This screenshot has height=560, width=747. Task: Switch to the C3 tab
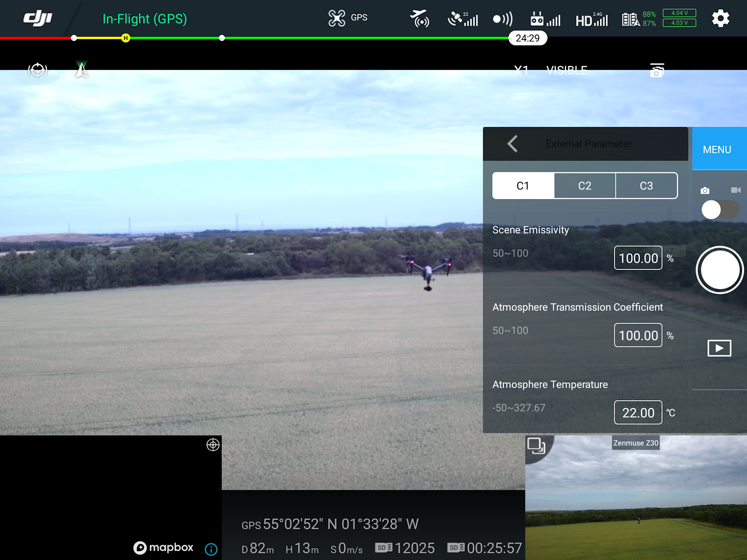pyautogui.click(x=646, y=186)
